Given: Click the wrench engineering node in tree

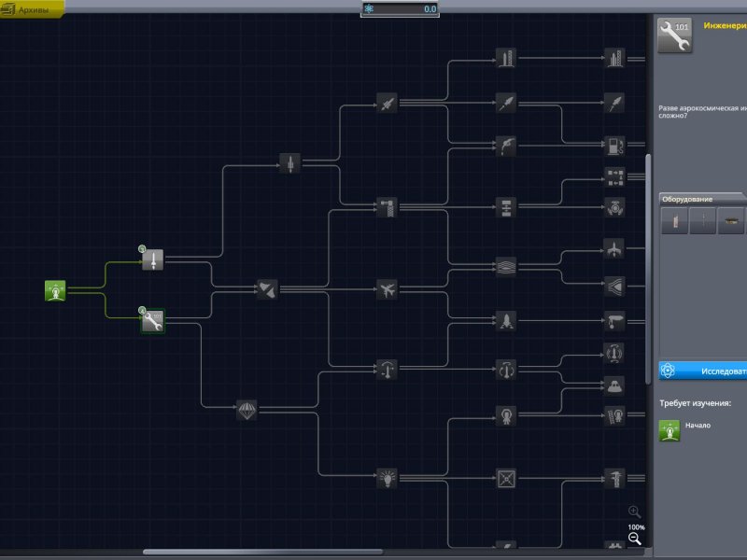Looking at the screenshot, I should [153, 322].
